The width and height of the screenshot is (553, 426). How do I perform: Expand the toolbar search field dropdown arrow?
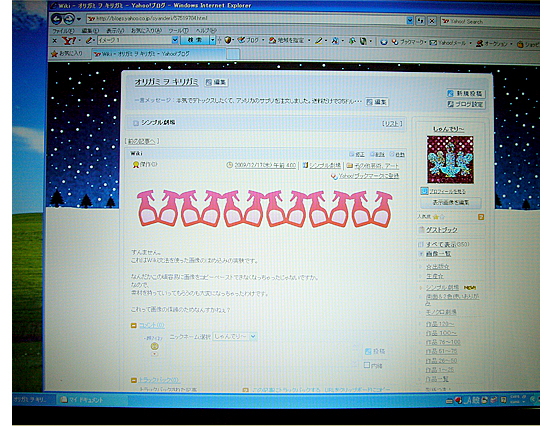click(175, 40)
